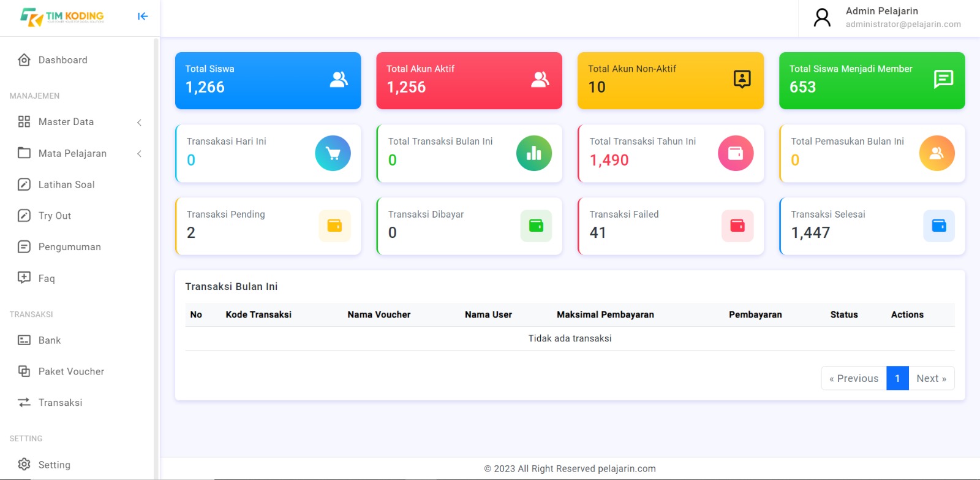The width and height of the screenshot is (980, 480).
Task: Click the Bank card icon
Action: tap(24, 340)
